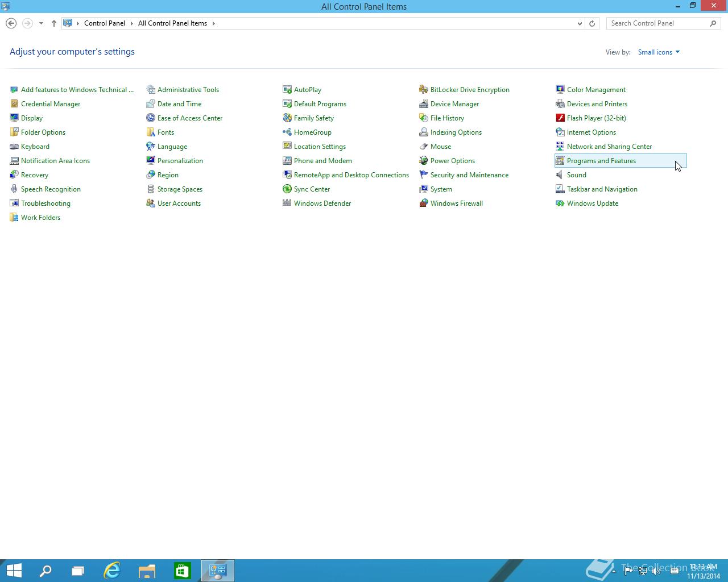Viewport: 728px width, 582px height.
Task: Click the Flash Player (32-bit) icon
Action: [560, 118]
